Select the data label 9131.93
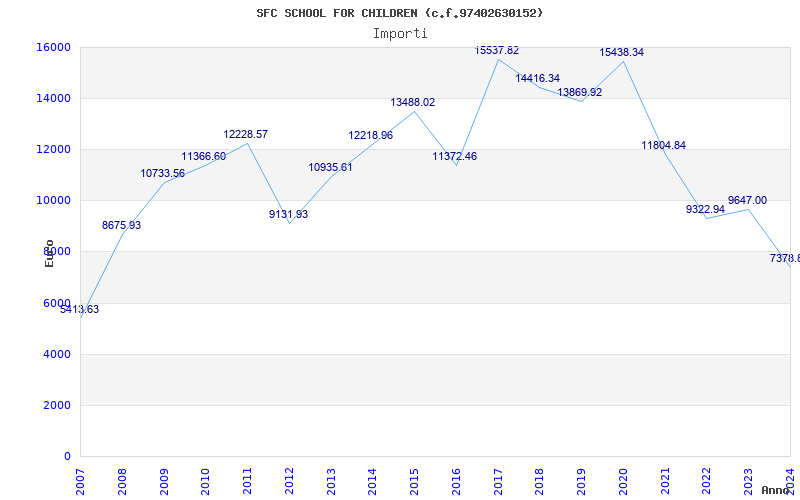The image size is (800, 500). [289, 214]
